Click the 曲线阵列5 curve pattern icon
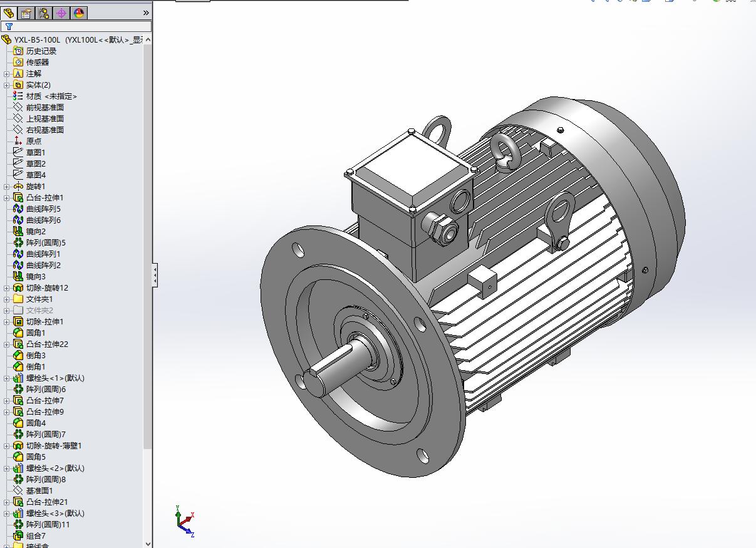 click(18, 209)
